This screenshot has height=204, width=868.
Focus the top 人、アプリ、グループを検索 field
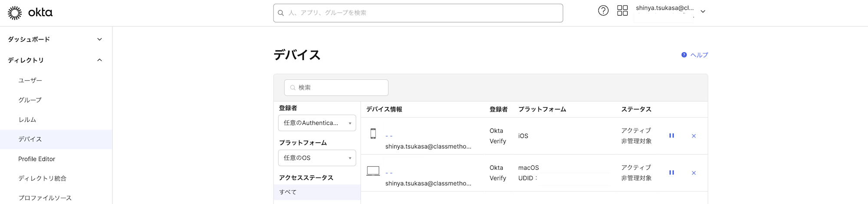(x=418, y=13)
